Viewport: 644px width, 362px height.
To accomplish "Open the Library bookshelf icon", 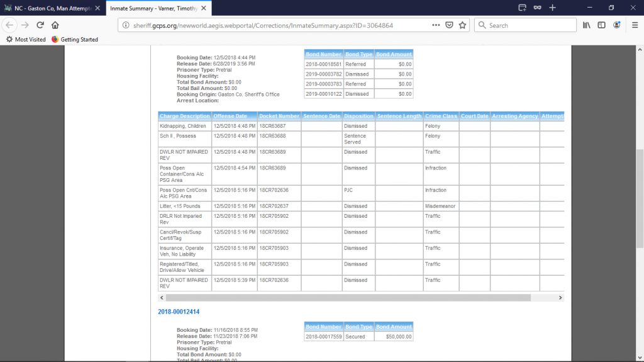I will [x=587, y=25].
